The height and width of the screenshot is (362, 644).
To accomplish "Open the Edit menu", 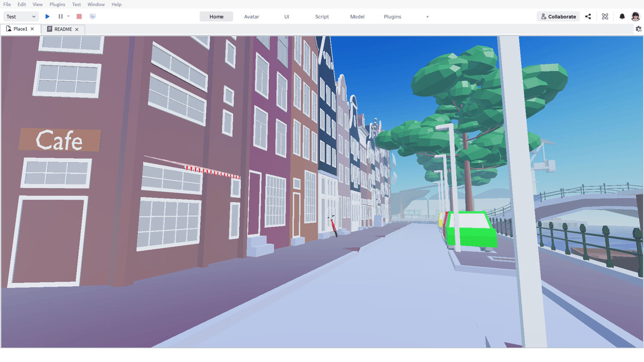I will coord(21,4).
